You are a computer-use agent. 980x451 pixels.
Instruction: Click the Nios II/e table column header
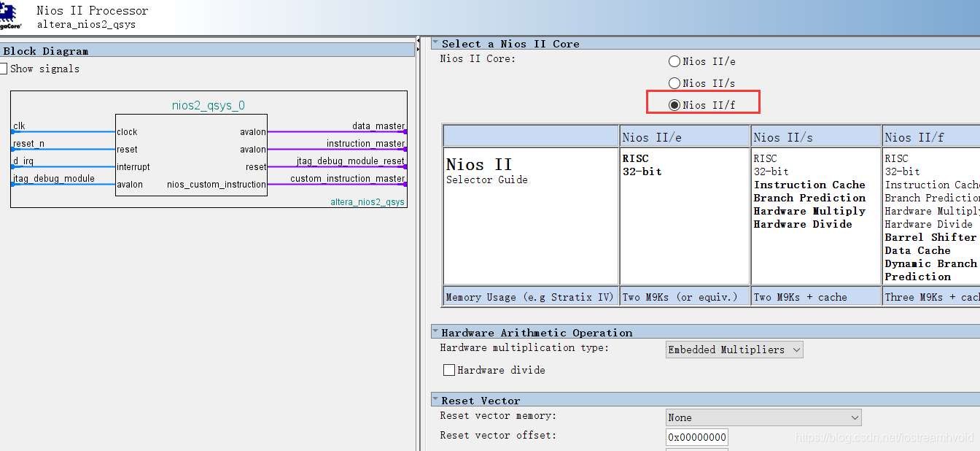685,136
